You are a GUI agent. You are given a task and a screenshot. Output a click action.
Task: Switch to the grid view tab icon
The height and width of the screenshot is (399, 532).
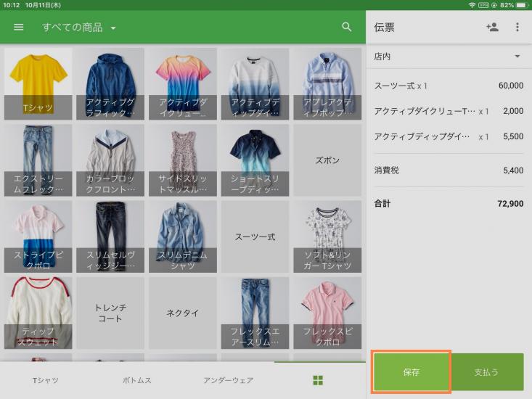(318, 380)
